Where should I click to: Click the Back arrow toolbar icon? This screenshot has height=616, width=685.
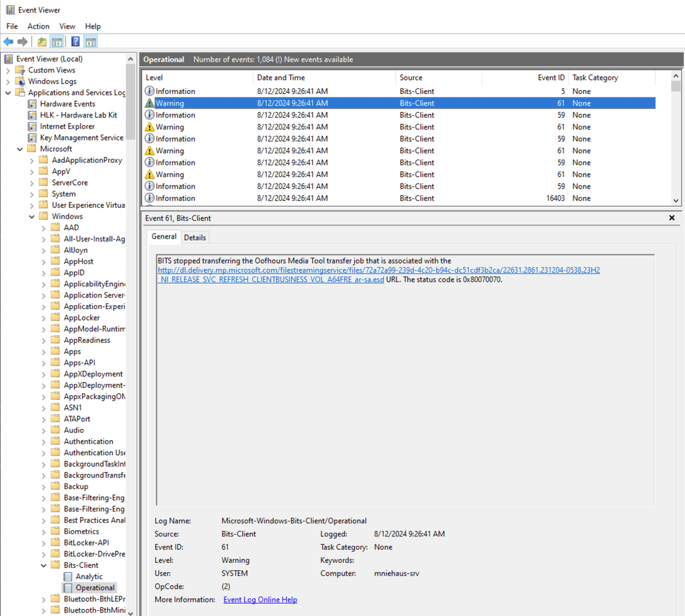pyautogui.click(x=9, y=42)
